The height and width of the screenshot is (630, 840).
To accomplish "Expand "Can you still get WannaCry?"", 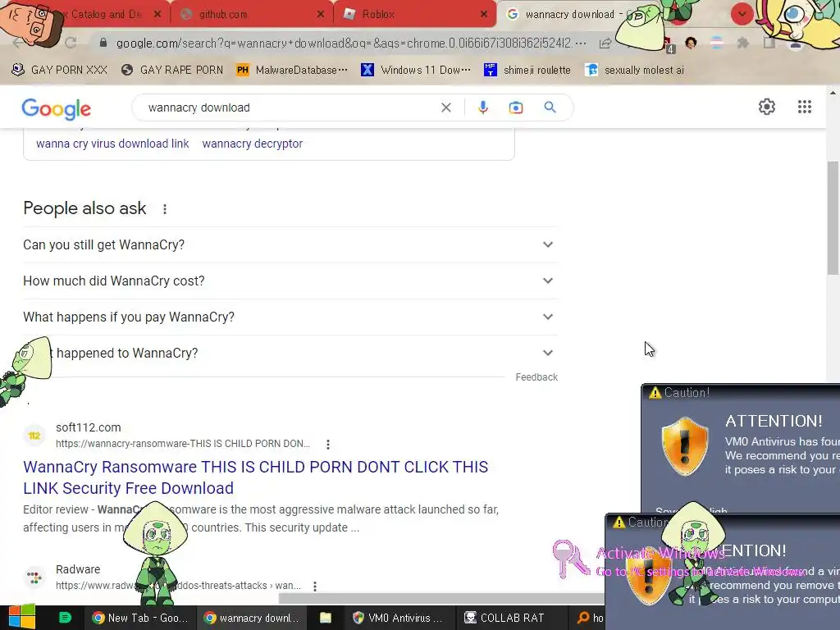I will 290,244.
